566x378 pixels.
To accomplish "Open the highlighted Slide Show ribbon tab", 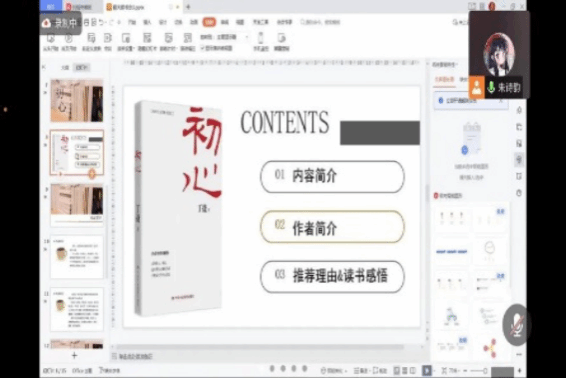I will click(x=209, y=22).
